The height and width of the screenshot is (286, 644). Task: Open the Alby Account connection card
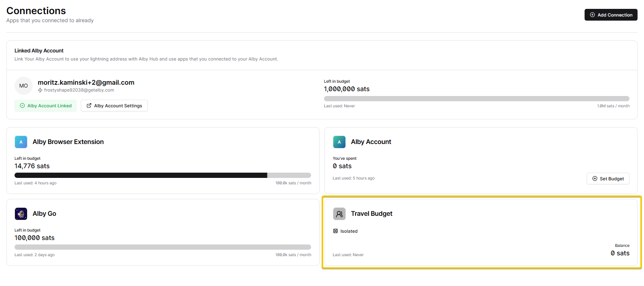tap(481, 161)
